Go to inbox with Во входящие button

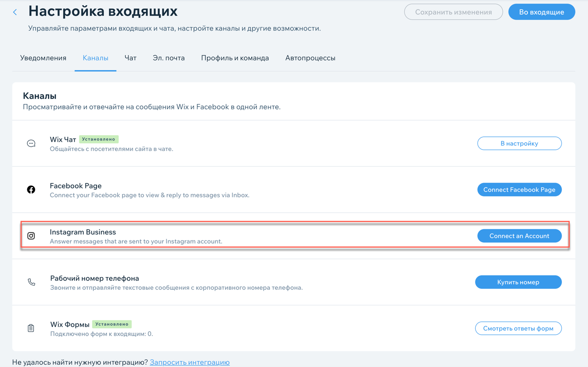coord(542,12)
